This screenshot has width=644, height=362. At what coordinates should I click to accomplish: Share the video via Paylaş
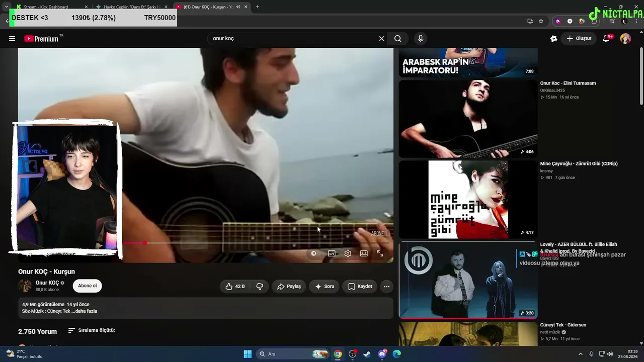pyautogui.click(x=289, y=287)
